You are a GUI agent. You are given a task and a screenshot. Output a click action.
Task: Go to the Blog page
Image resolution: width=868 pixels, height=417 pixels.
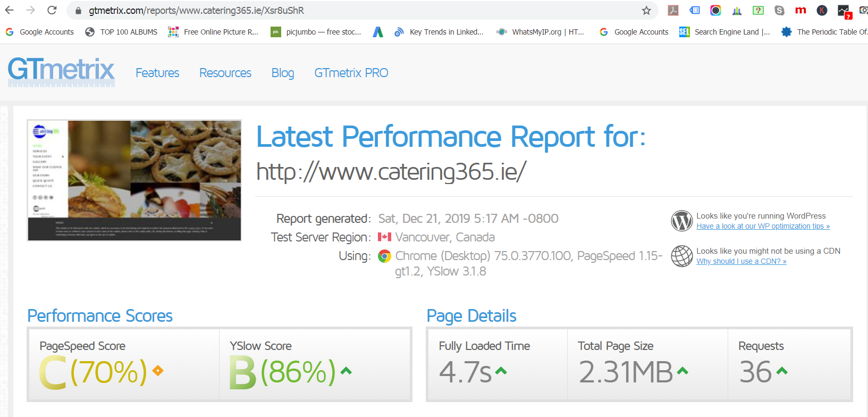[283, 73]
